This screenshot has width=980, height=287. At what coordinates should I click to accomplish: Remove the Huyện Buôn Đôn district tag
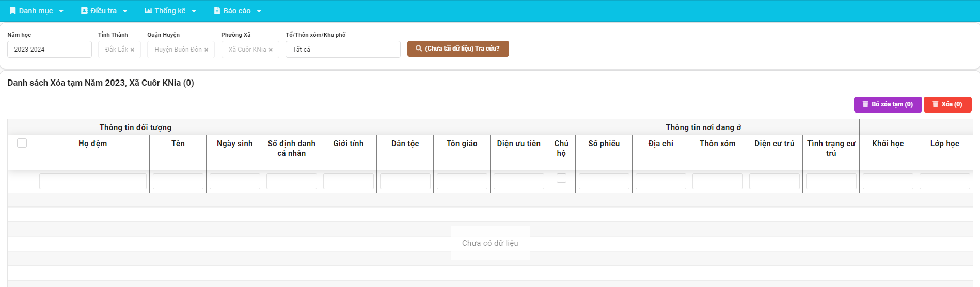click(x=206, y=50)
